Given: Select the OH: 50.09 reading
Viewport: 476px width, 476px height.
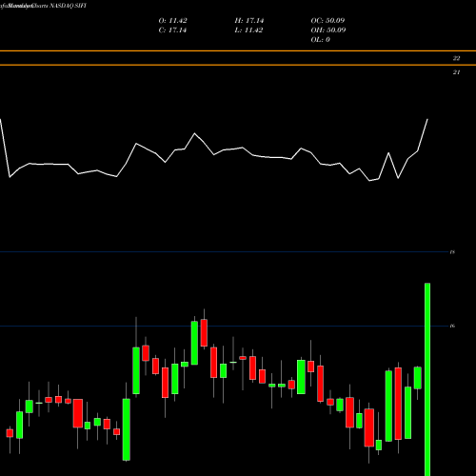Looking at the screenshot, I should coord(328,30).
